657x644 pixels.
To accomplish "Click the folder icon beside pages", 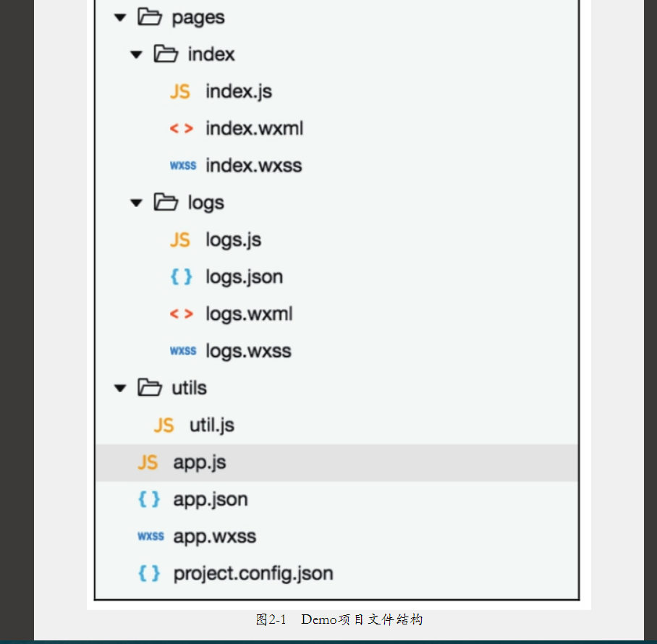I will tap(149, 17).
